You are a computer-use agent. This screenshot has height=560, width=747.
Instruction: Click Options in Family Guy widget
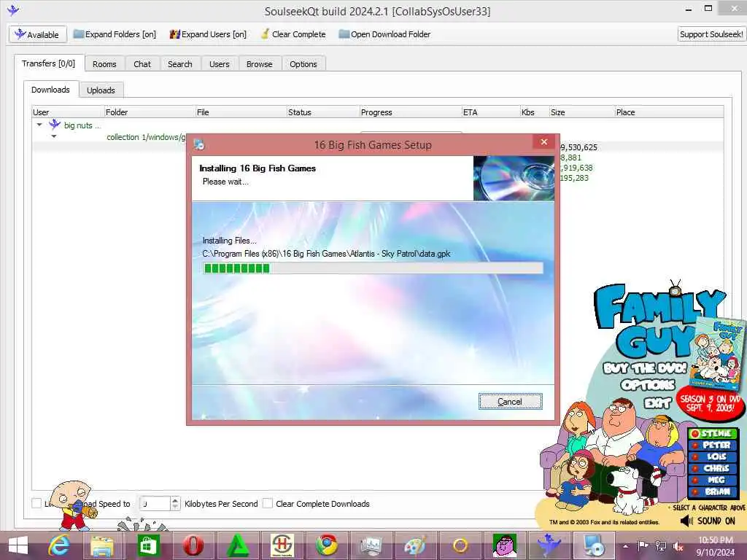tap(648, 385)
